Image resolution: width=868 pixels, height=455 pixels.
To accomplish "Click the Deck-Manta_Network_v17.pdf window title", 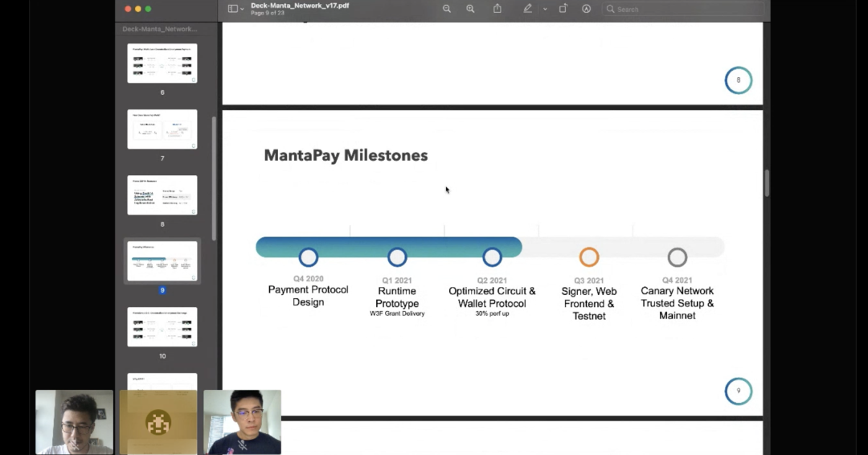I will 300,6.
